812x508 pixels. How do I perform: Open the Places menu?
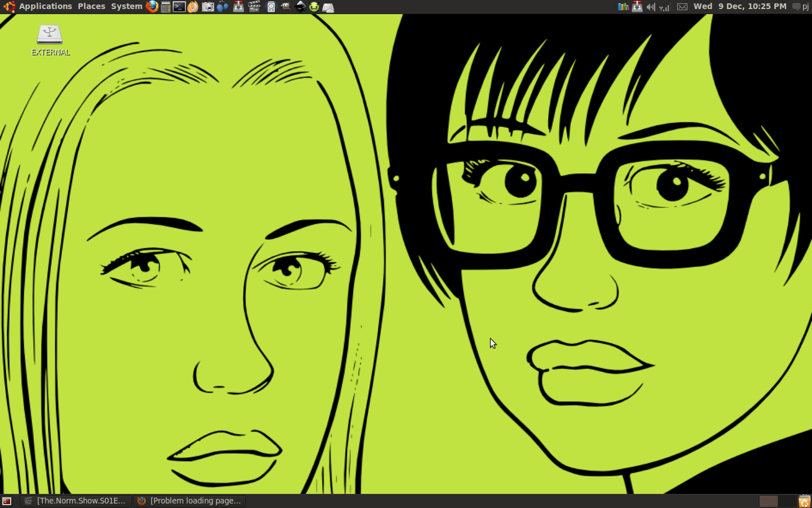[x=91, y=7]
